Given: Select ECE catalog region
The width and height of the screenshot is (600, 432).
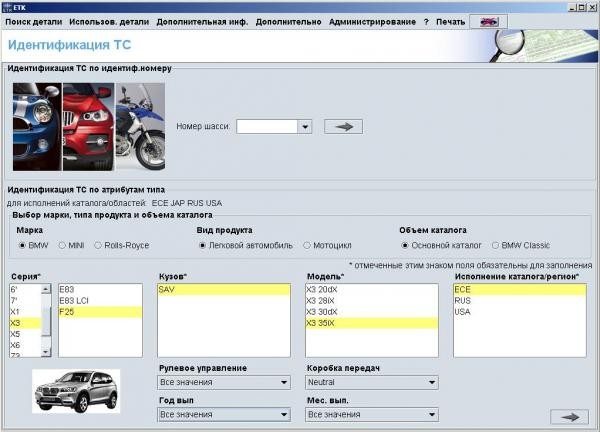Looking at the screenshot, I should (520, 290).
